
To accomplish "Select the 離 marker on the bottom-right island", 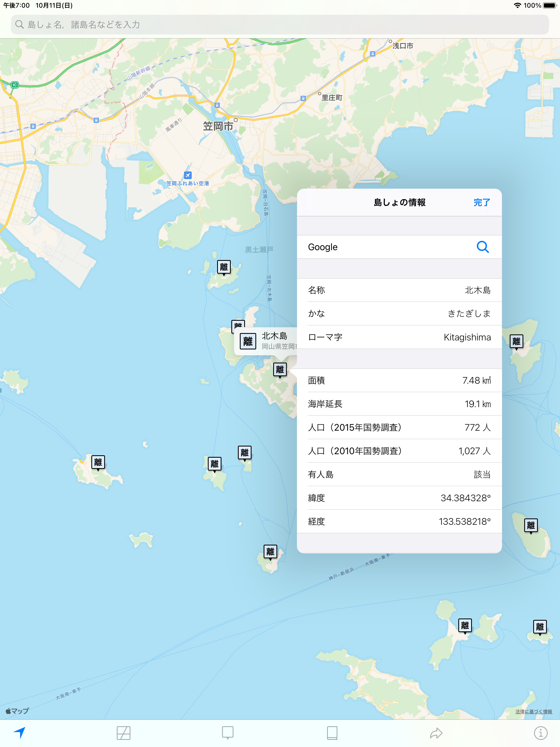I will click(539, 628).
